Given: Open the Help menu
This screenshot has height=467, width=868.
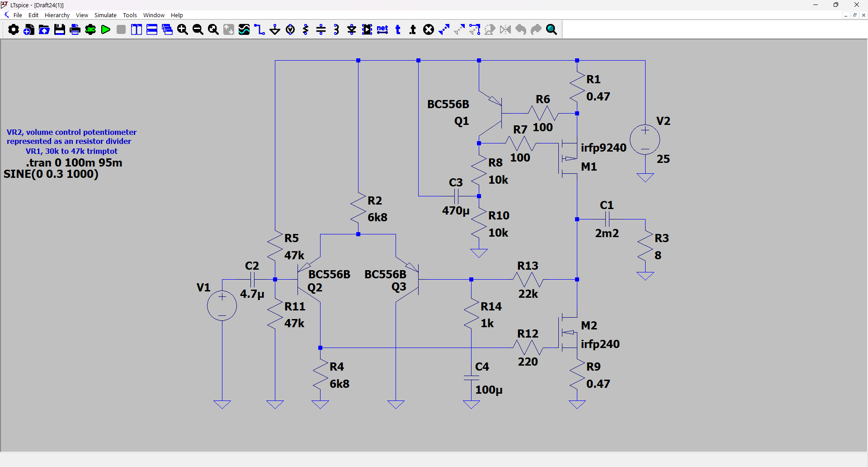Looking at the screenshot, I should point(177,15).
